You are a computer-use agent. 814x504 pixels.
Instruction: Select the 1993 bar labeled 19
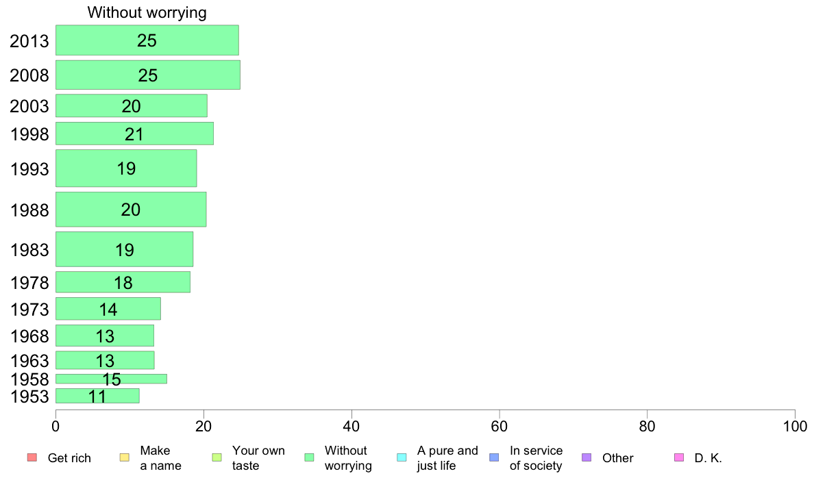pos(126,168)
